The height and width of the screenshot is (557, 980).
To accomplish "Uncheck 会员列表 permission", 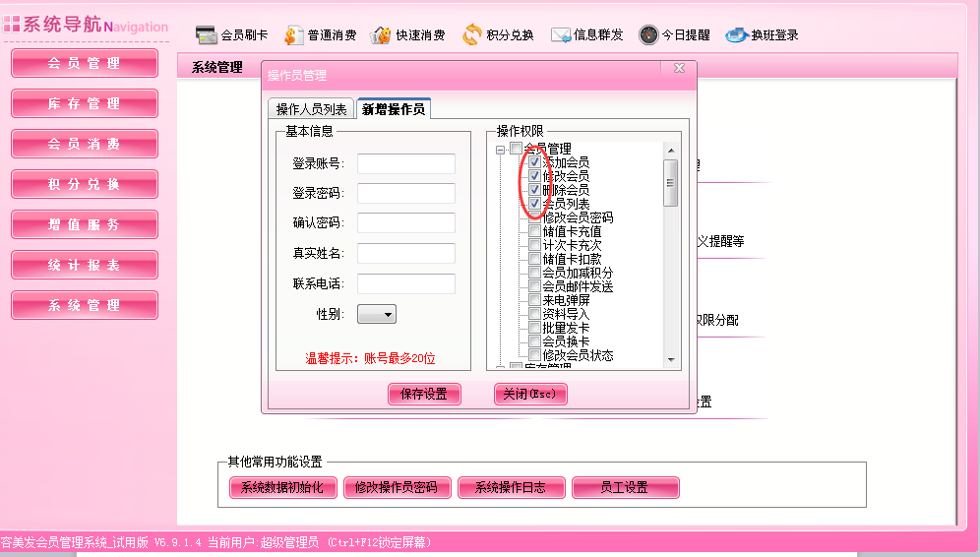I will (x=535, y=203).
